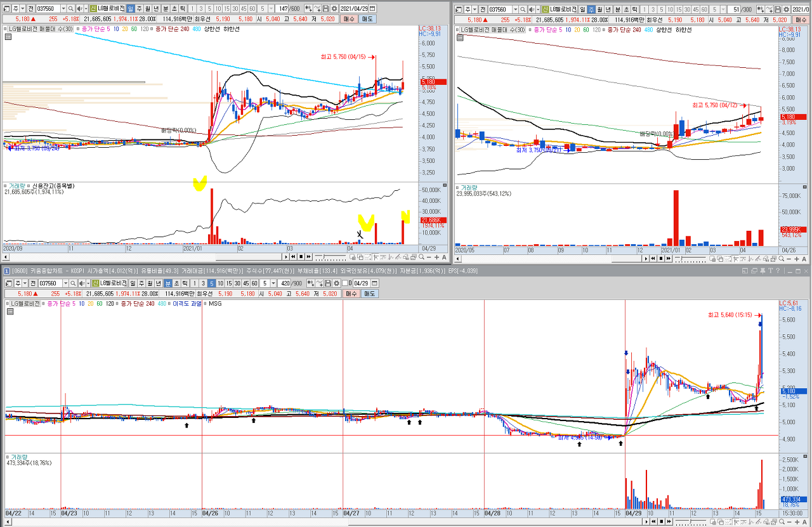Select 월 (monthly) period in top-left chart

tap(147, 8)
